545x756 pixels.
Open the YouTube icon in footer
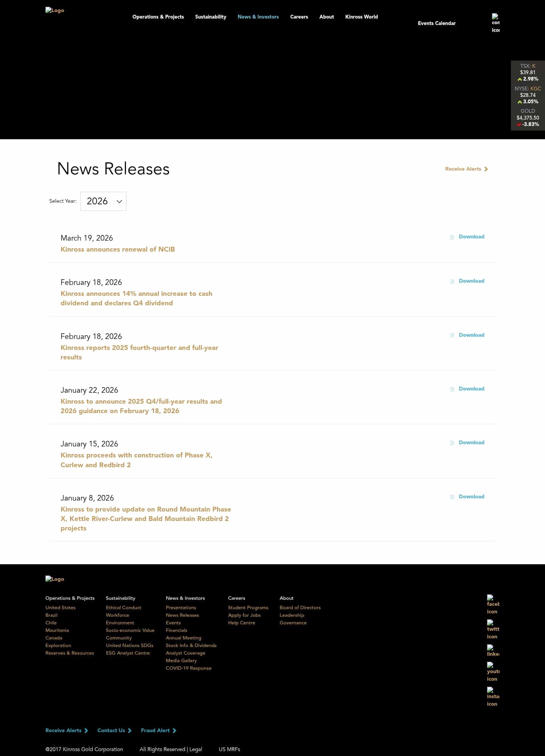[493, 672]
